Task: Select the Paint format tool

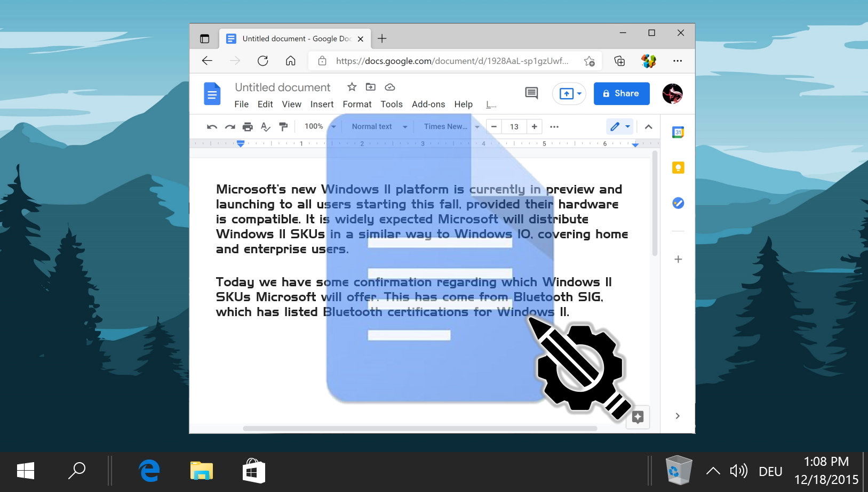Action: pyautogui.click(x=283, y=127)
